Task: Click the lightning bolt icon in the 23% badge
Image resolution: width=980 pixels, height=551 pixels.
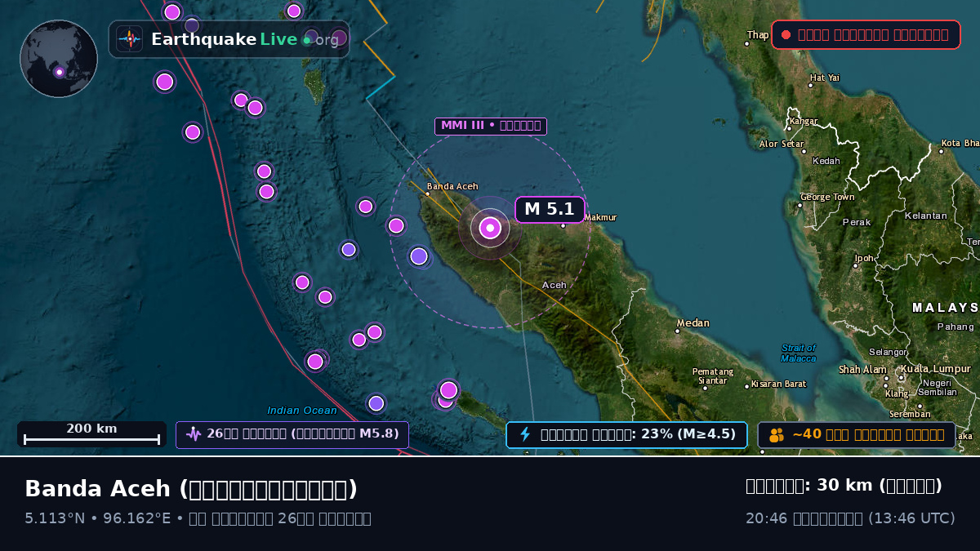Action: 525,434
